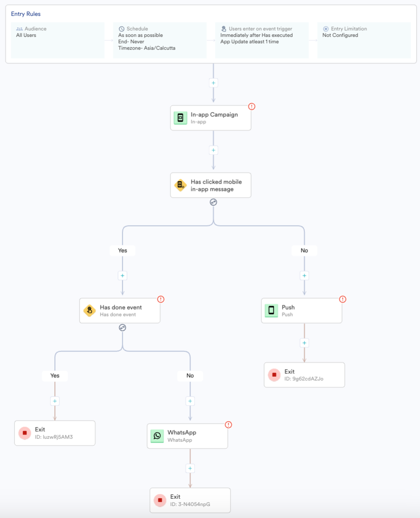420x518 pixels.
Task: Insert a node above the WhatsApp step
Action: click(190, 401)
